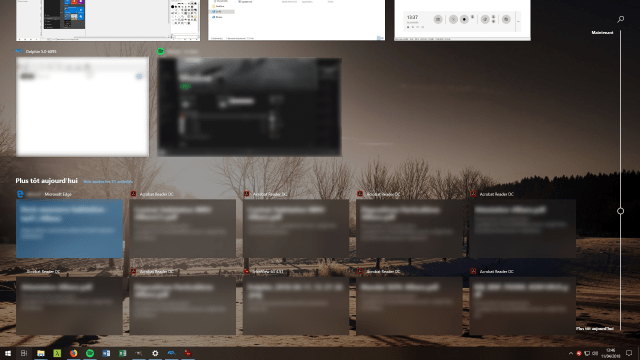Click the Task View taskbar button
The height and width of the screenshot is (360, 640).
pyautogui.click(x=24, y=353)
